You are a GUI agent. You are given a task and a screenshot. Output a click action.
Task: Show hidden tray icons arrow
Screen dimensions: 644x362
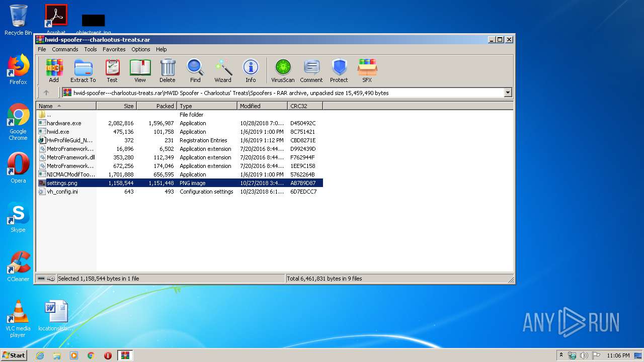point(561,355)
